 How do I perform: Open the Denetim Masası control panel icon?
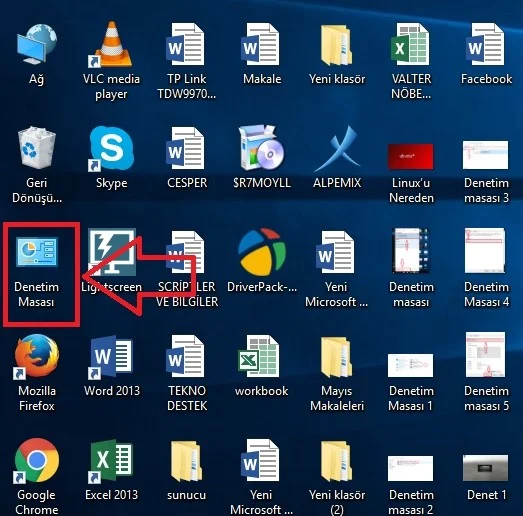37,252
